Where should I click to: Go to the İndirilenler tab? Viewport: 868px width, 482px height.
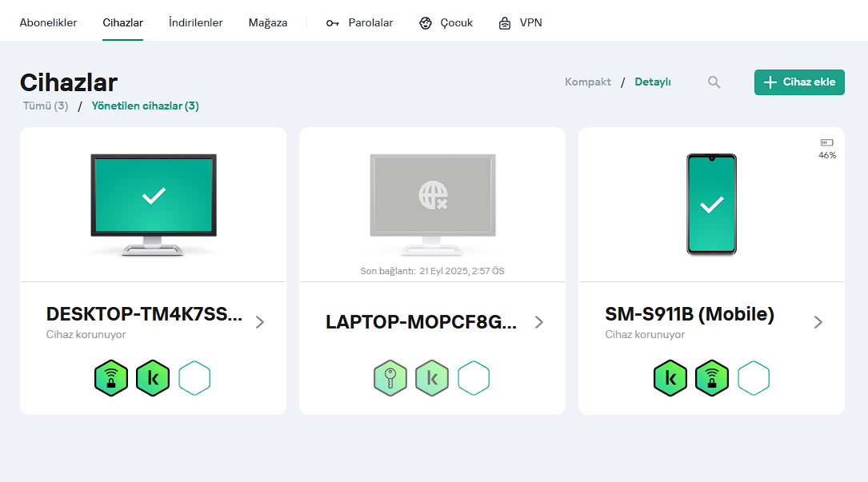tap(195, 22)
